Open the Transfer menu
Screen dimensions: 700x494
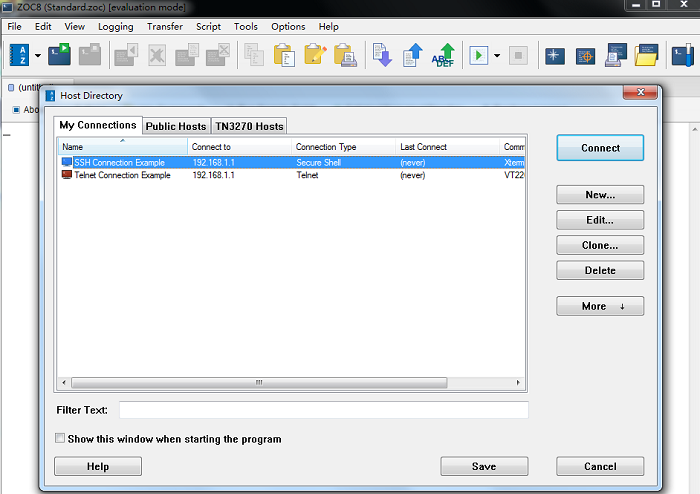(164, 27)
